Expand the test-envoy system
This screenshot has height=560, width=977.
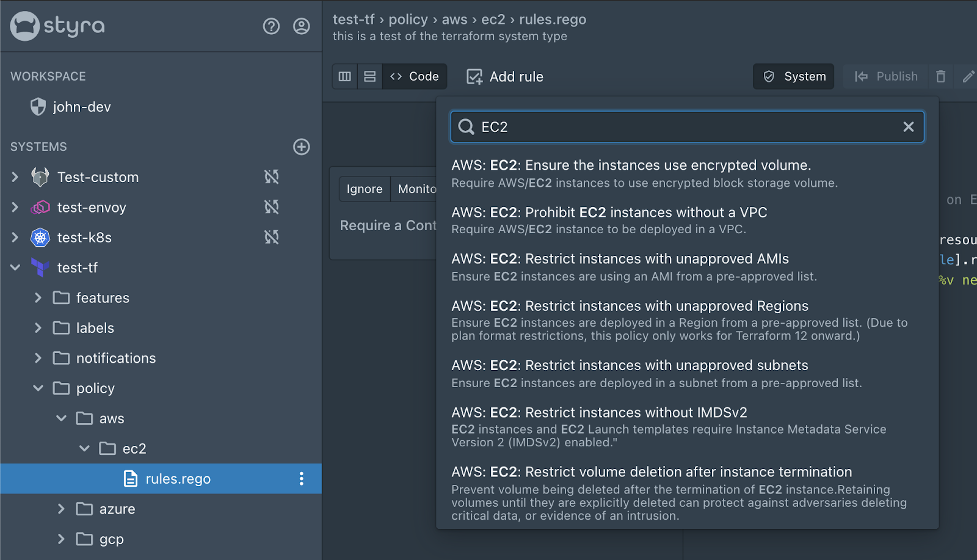(x=15, y=207)
